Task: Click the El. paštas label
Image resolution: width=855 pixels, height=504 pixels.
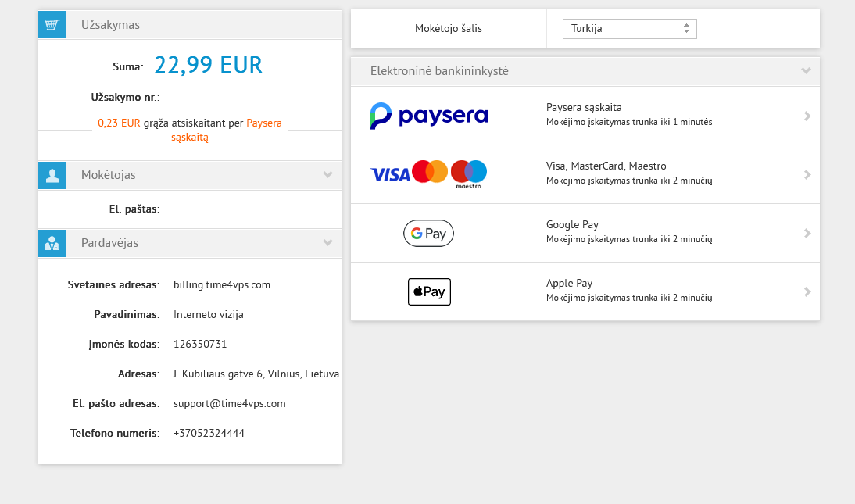Action: coord(134,209)
